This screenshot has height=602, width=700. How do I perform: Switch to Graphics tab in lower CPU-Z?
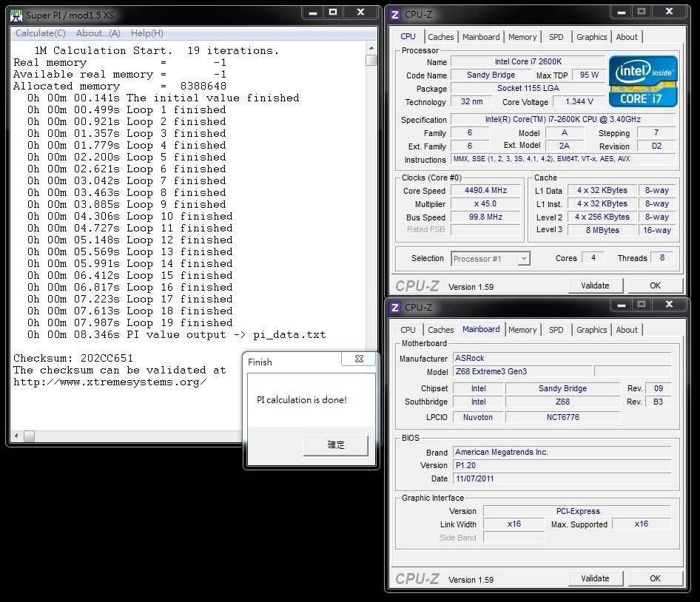(x=591, y=330)
